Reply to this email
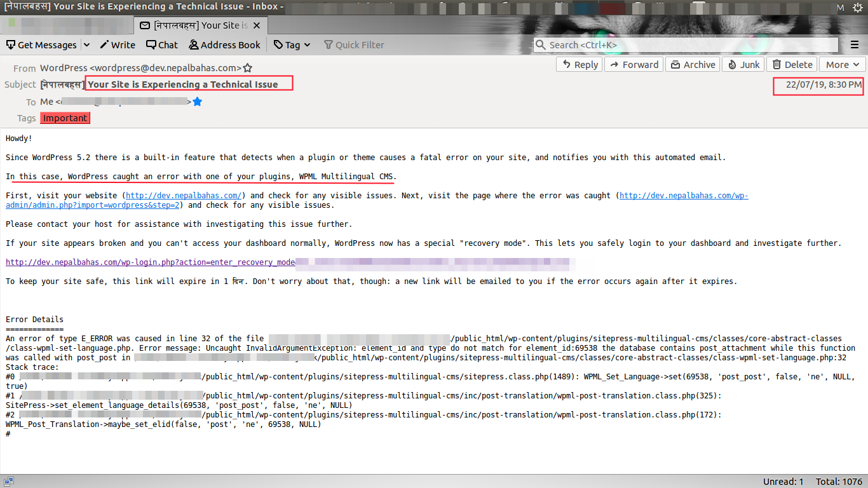 (579, 65)
